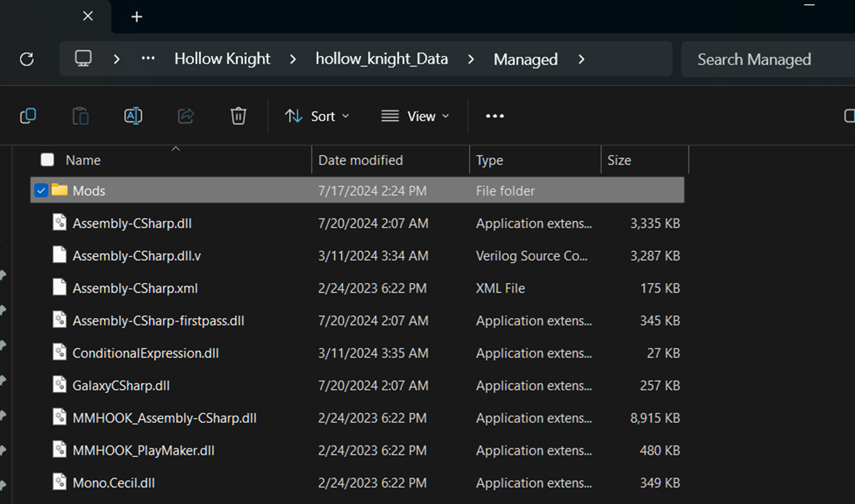Click the MMHOOK_Assembly-CSharp.dll file icon
This screenshot has height=504, width=855.
click(60, 417)
